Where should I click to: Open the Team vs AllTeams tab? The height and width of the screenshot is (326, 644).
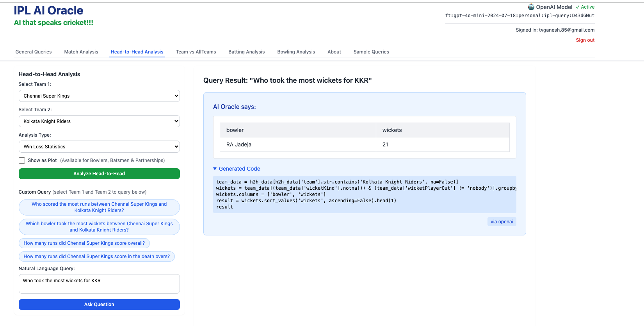196,52
